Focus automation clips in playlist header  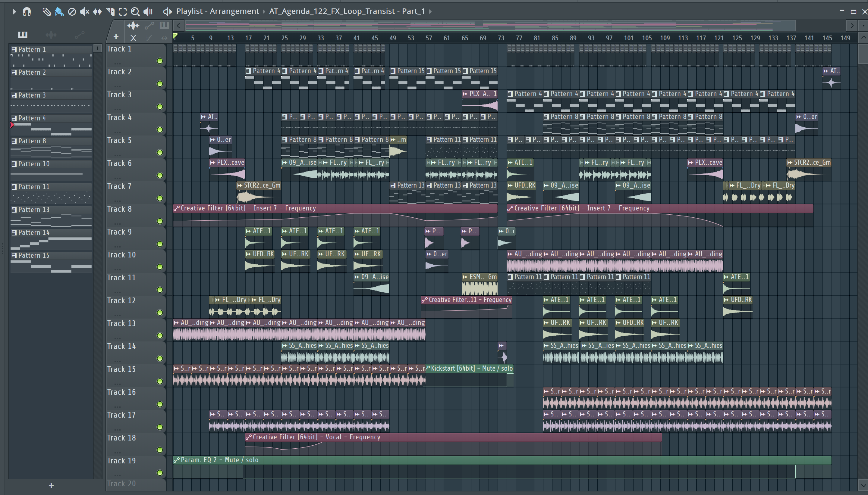[x=149, y=26]
